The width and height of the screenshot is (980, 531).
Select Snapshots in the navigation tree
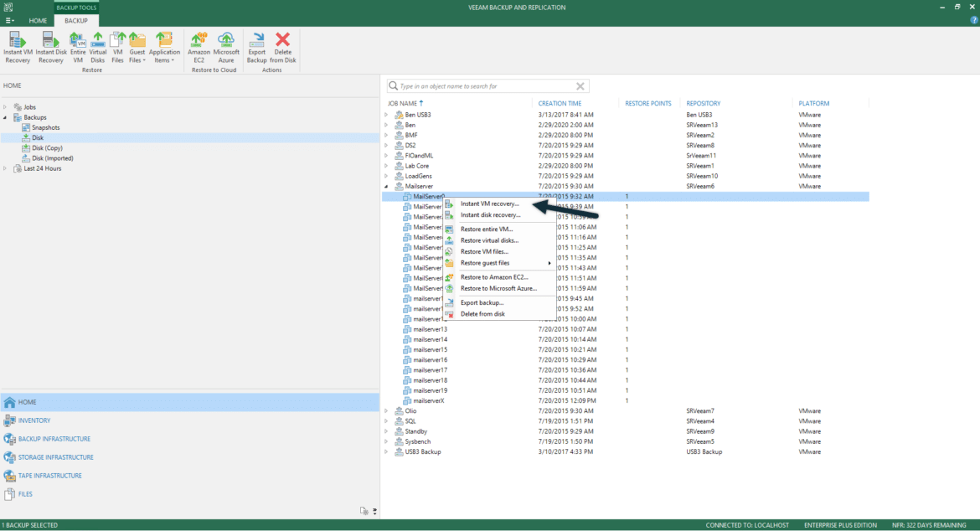click(45, 127)
